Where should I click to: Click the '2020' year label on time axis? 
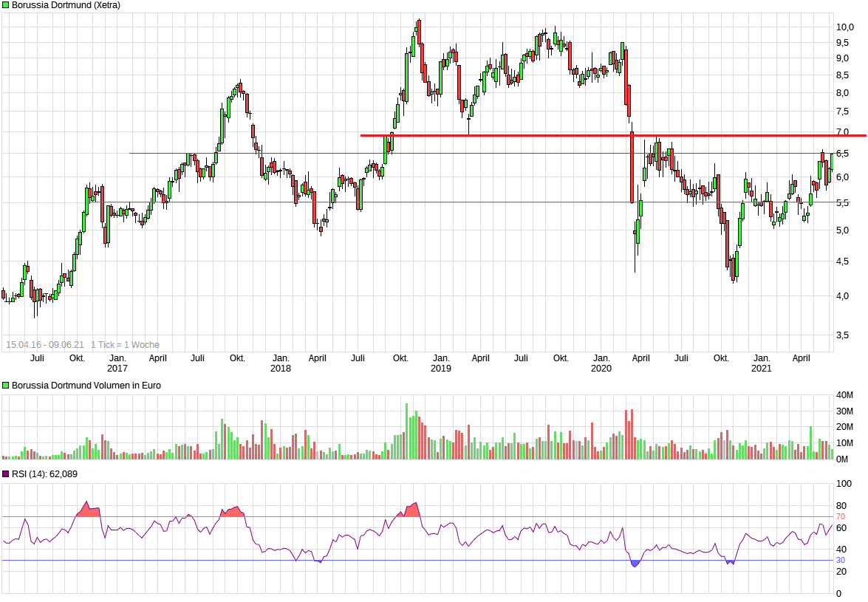[601, 369]
